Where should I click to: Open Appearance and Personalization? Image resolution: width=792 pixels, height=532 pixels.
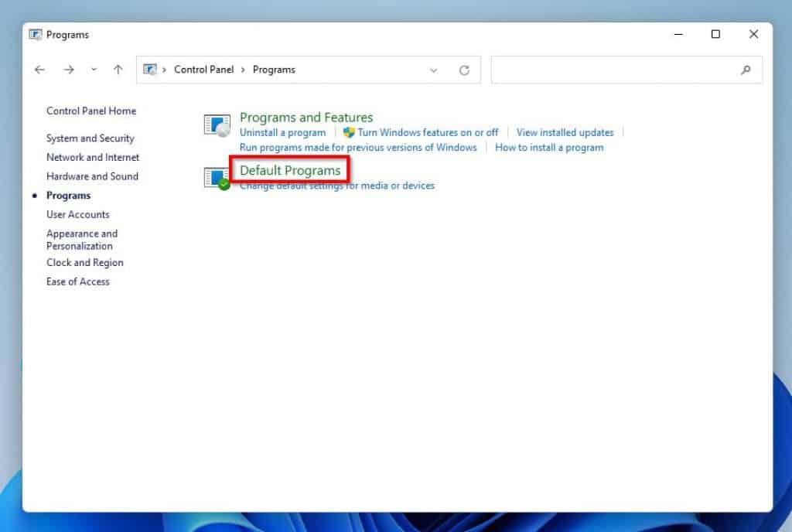coord(82,240)
